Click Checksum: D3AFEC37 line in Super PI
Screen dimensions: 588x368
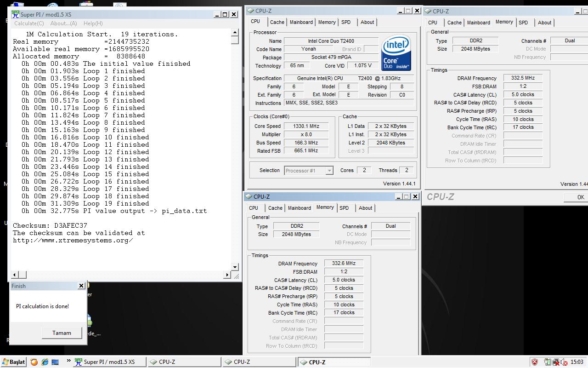pos(50,225)
